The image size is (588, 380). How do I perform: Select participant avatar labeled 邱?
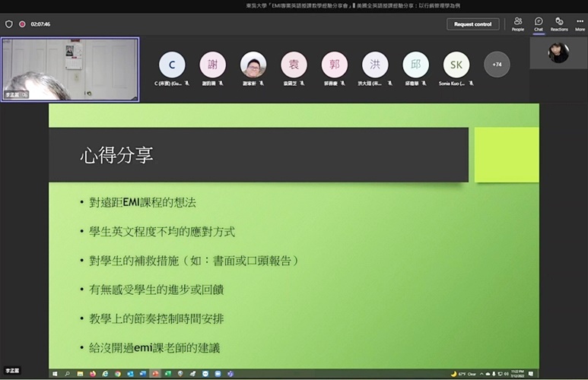(x=415, y=65)
